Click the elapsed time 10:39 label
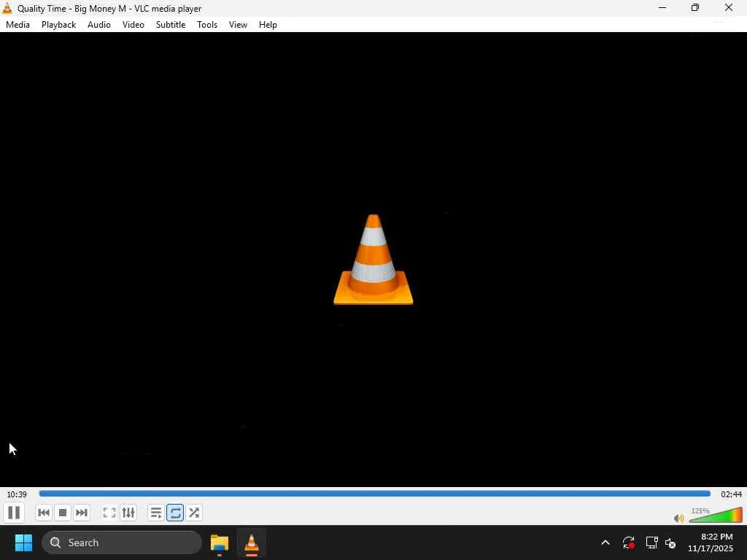This screenshot has height=560, width=747. pyautogui.click(x=17, y=494)
